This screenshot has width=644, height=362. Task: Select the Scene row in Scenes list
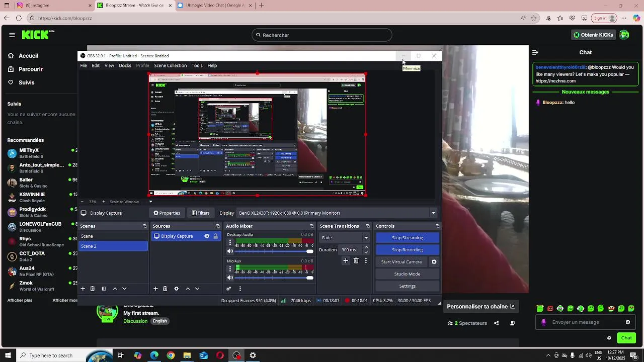113,236
